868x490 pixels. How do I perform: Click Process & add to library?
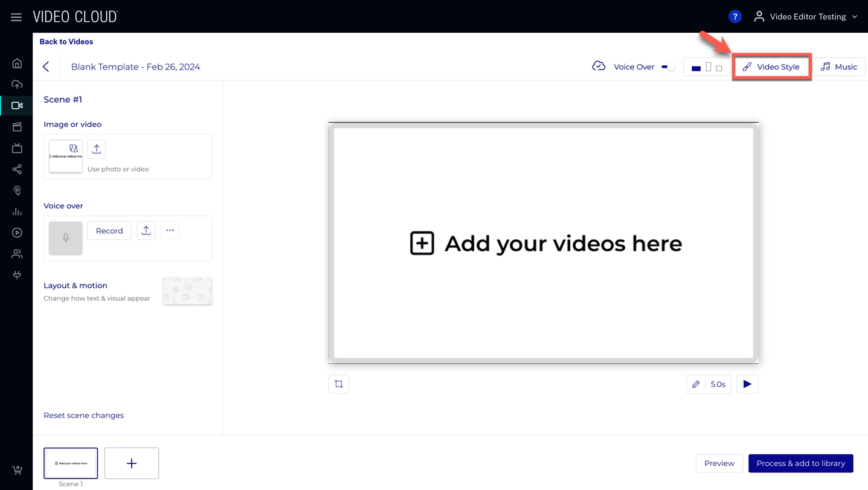pos(800,463)
